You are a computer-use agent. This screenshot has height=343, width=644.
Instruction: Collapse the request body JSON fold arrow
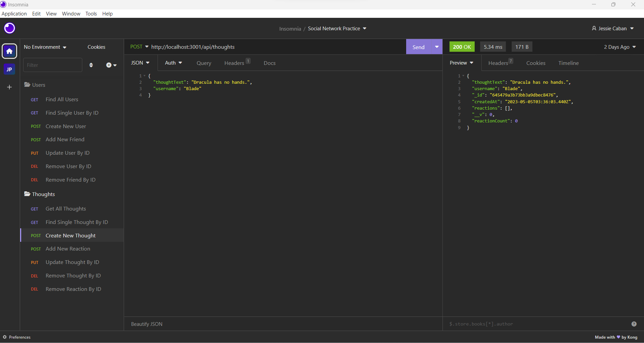pos(144,76)
